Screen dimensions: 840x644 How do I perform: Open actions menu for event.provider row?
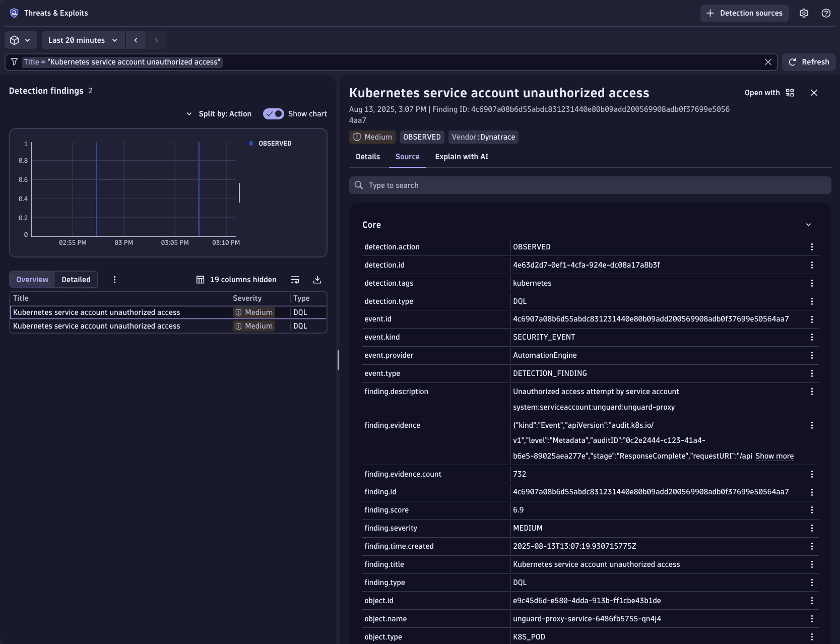pyautogui.click(x=812, y=355)
